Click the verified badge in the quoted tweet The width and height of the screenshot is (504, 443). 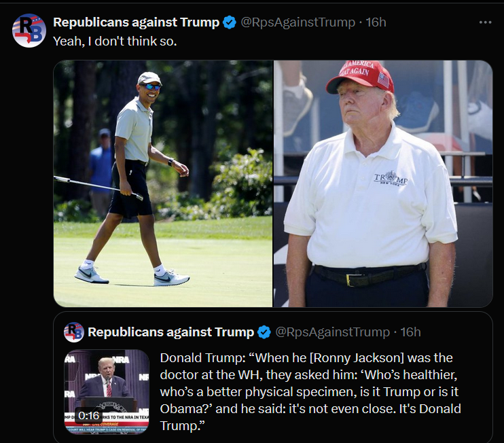point(264,332)
